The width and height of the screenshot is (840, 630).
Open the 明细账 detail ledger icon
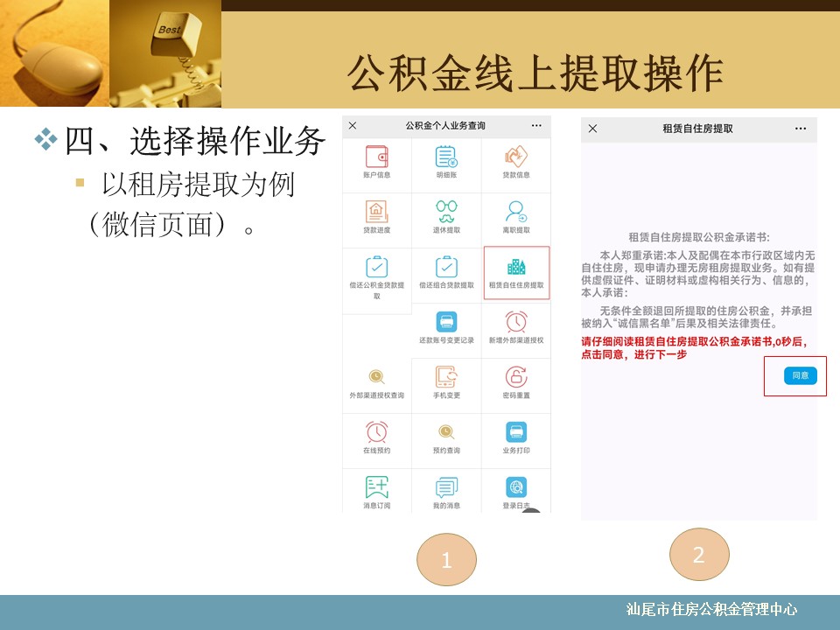(x=446, y=158)
